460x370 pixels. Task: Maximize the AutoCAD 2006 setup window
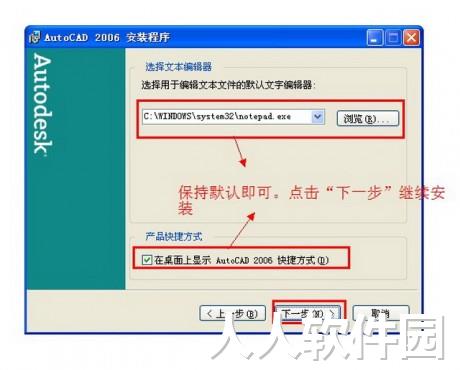click(393, 37)
